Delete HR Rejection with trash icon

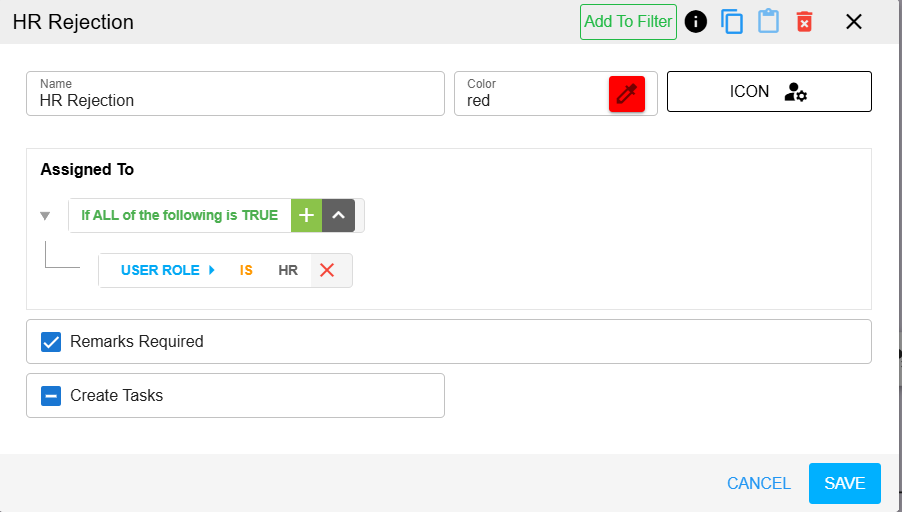pos(804,22)
